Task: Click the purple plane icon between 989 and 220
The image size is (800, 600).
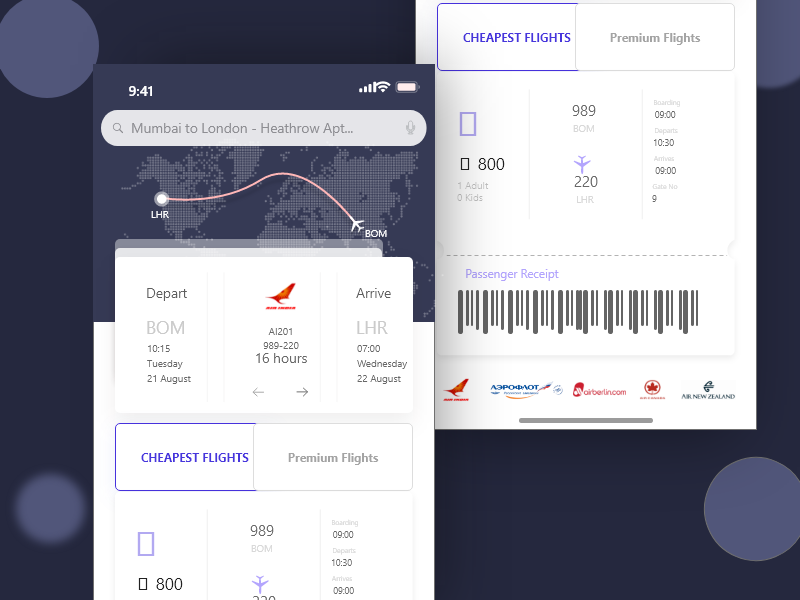Action: (x=582, y=164)
